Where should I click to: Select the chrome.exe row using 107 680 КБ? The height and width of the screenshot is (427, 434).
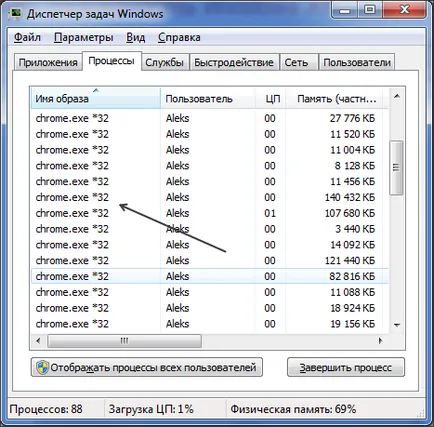[x=209, y=213]
